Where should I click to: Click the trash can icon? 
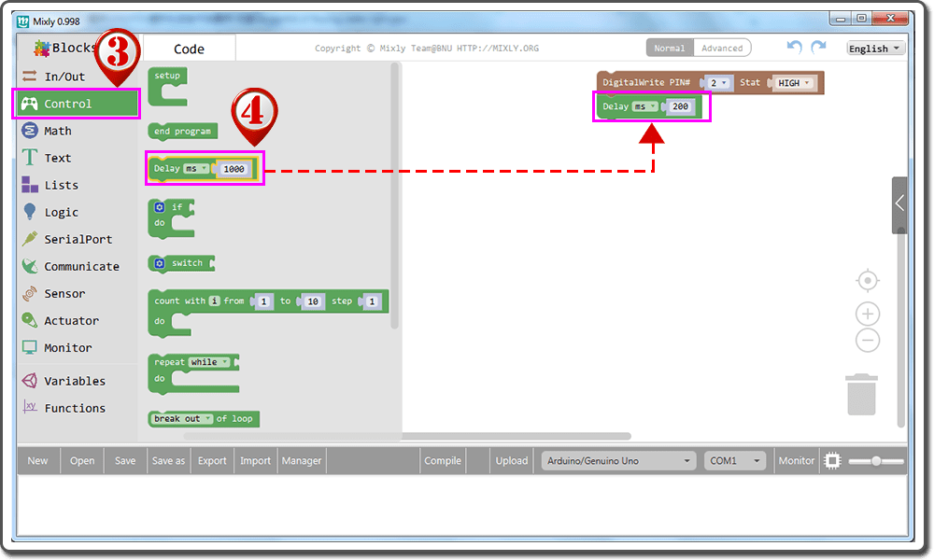pyautogui.click(x=861, y=395)
